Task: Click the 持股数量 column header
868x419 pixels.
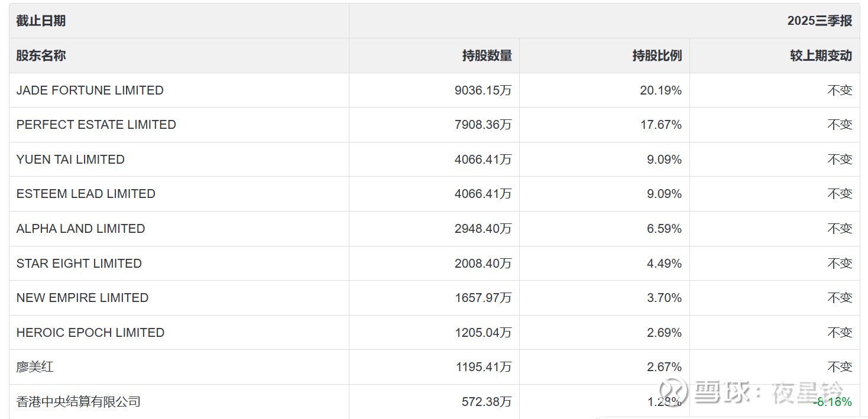Action: click(x=487, y=56)
